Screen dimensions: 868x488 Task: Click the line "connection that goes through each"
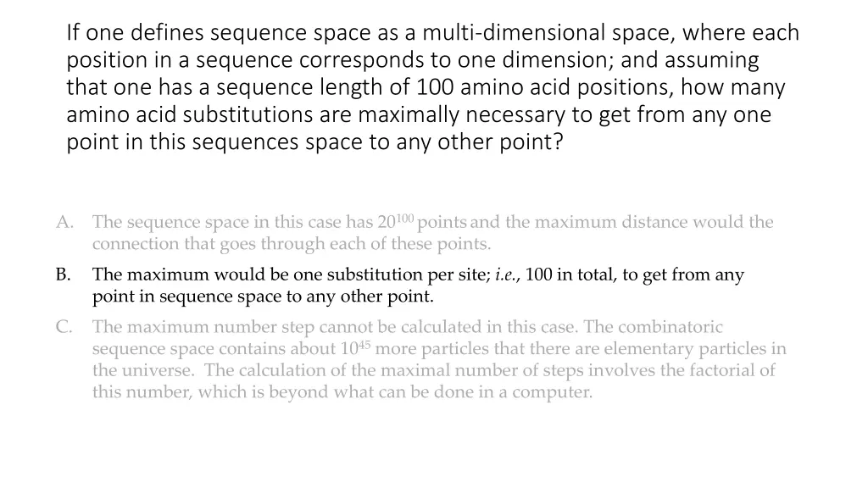click(x=292, y=245)
